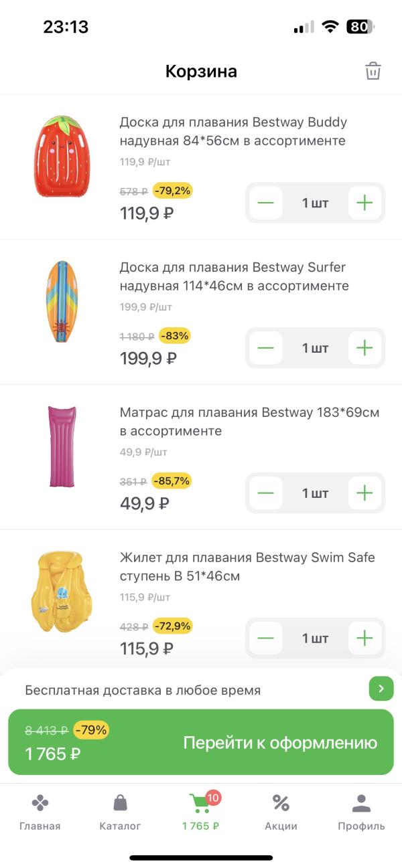Open the Главная home tab
Screen dimensions: 402x868
tap(40, 812)
